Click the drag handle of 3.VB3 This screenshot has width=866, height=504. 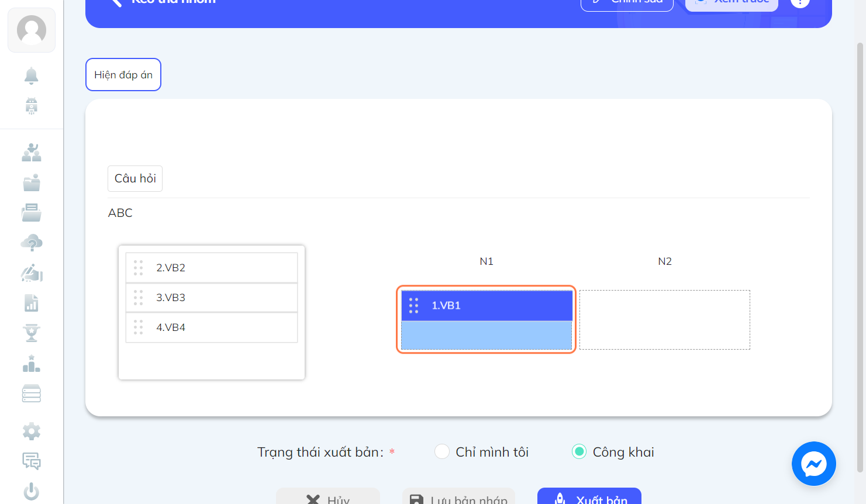(x=139, y=298)
